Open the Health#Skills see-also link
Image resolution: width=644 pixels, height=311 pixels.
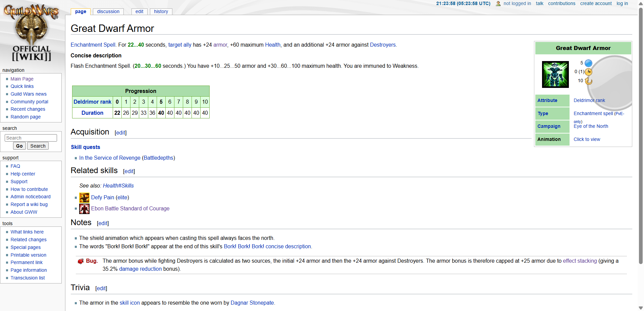coord(118,186)
